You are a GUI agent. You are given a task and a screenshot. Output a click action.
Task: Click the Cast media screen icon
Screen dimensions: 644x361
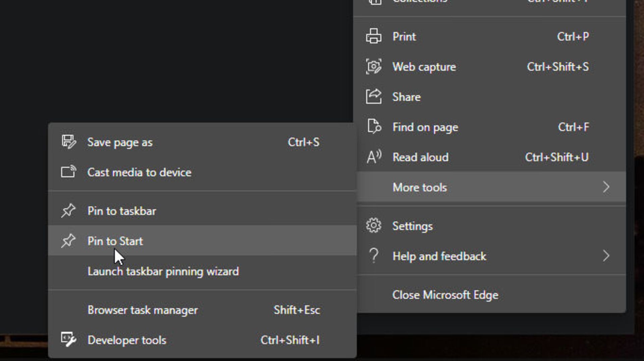(x=68, y=172)
